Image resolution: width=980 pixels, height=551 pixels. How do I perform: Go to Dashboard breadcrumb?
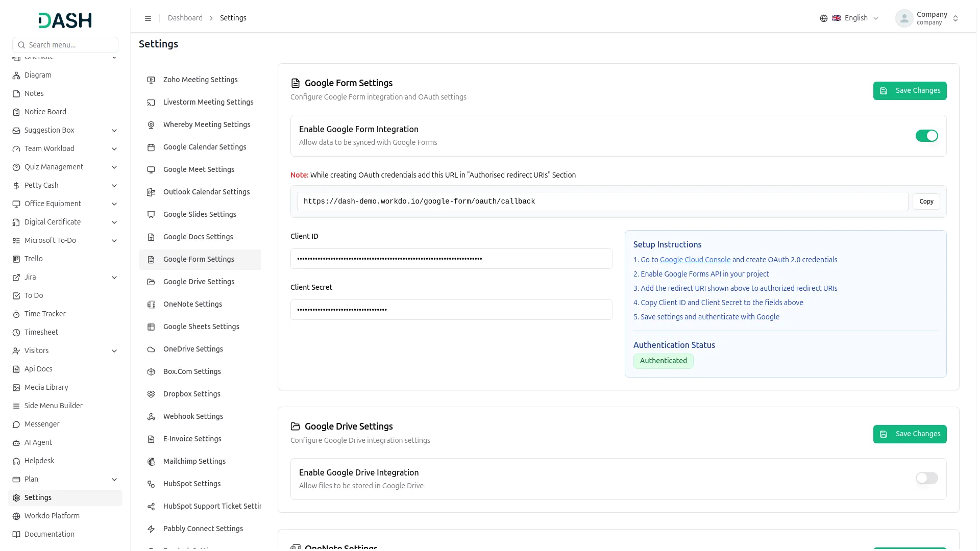(185, 18)
